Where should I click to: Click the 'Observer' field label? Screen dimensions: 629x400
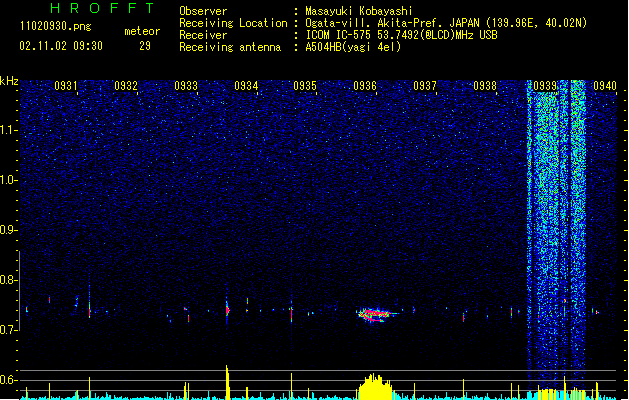pyautogui.click(x=203, y=11)
